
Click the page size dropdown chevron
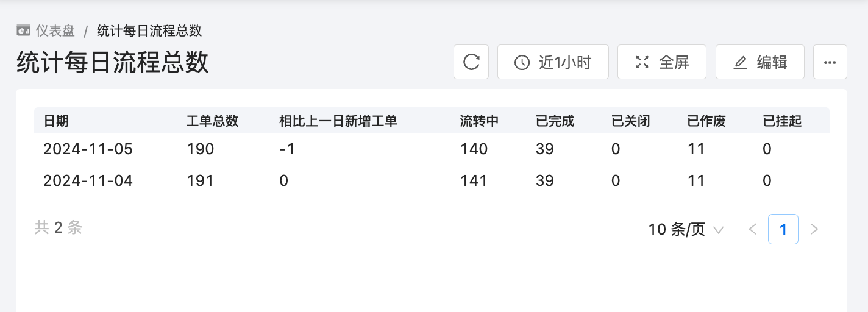(718, 230)
